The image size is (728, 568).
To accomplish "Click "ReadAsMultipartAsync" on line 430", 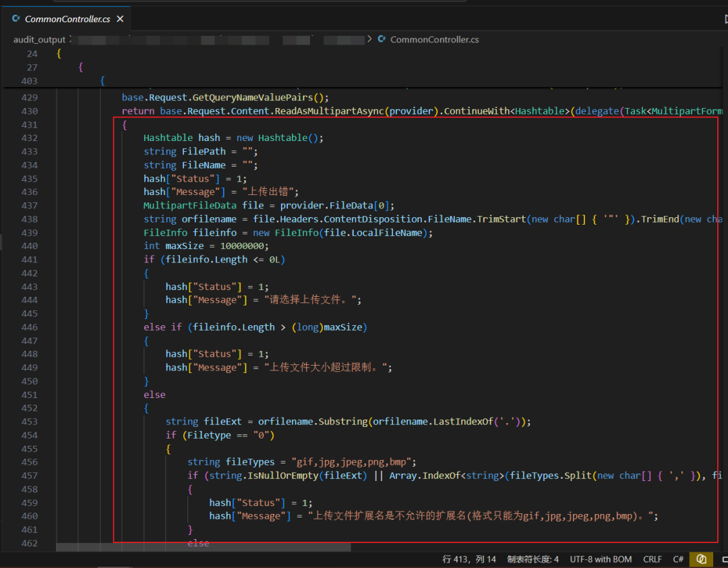I will point(330,111).
